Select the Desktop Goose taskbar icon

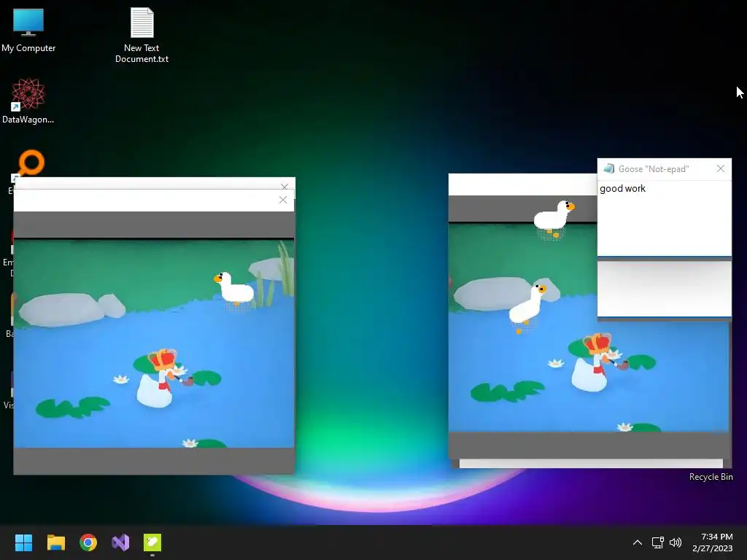point(152,542)
